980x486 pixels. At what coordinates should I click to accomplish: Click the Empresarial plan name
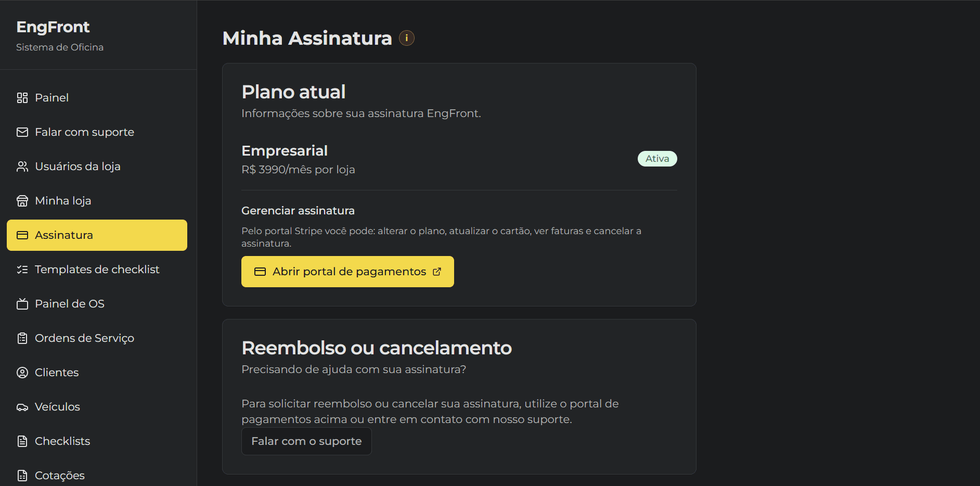(x=284, y=150)
